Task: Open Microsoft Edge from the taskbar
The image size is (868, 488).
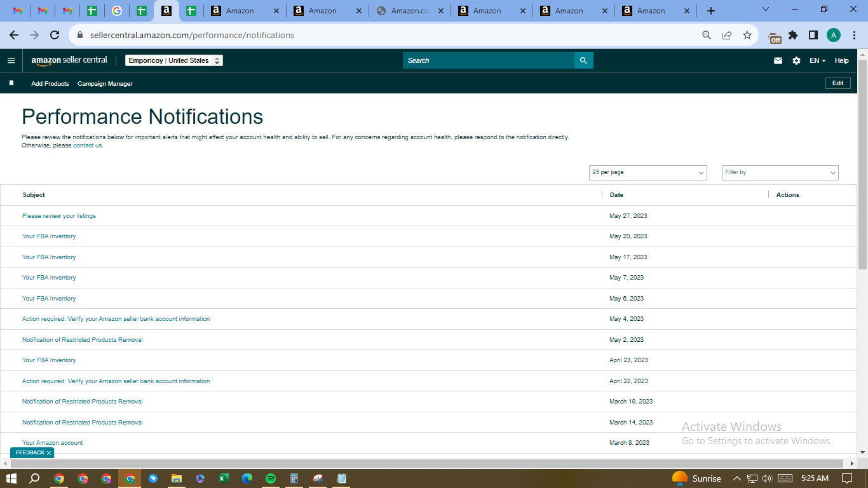Action: coord(247,478)
